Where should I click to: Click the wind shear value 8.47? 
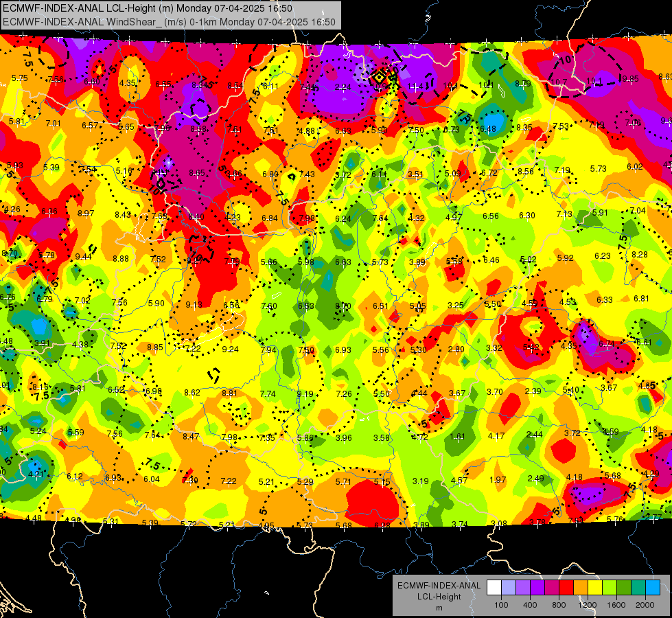click(x=191, y=436)
